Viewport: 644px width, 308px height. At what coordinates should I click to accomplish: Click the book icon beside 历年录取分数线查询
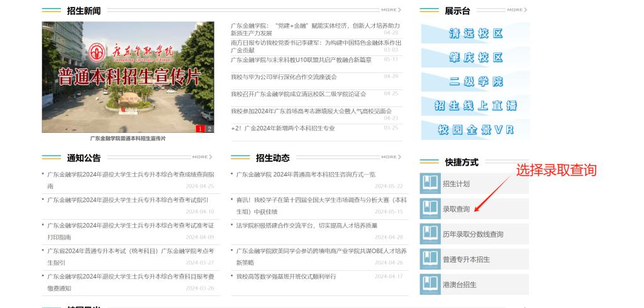430,234
